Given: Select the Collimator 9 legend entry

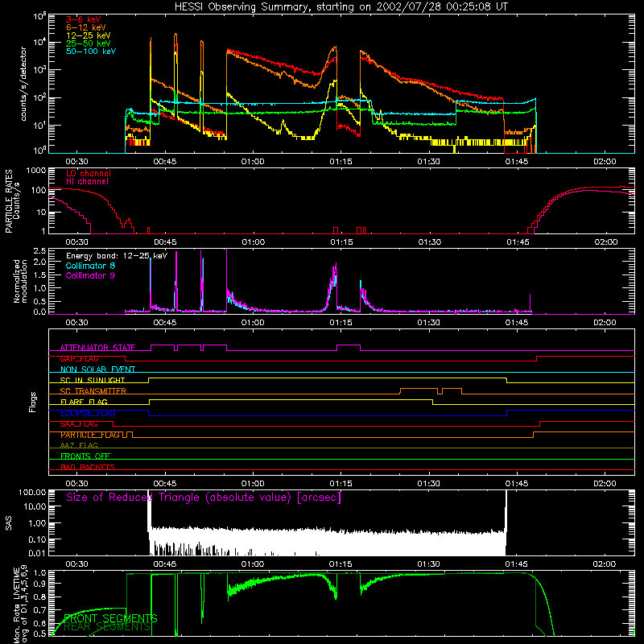Looking at the screenshot, I should pyautogui.click(x=90, y=275).
